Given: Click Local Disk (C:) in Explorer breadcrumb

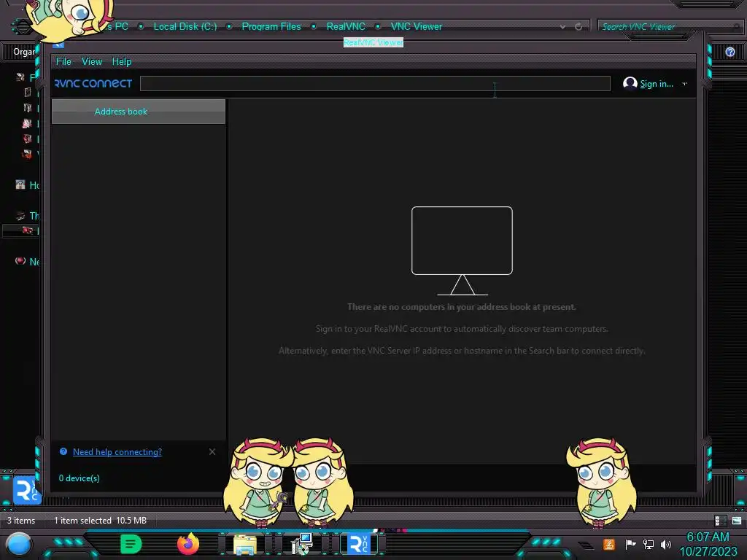Looking at the screenshot, I should click(x=185, y=27).
